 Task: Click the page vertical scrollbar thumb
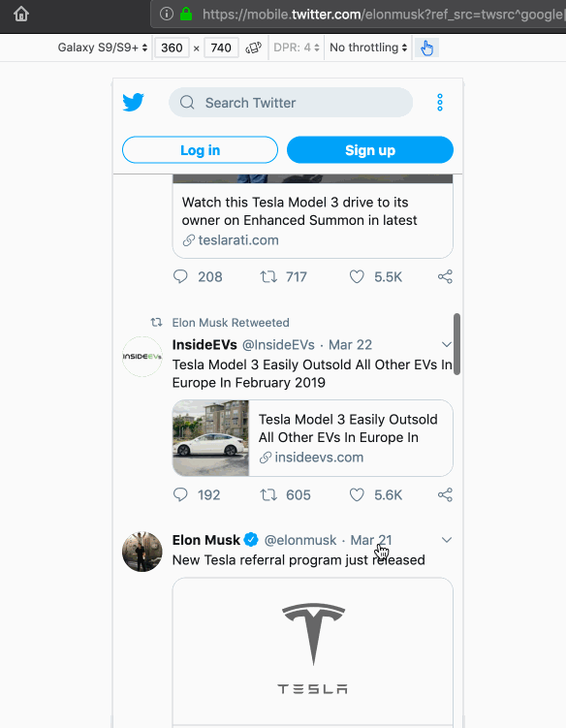[x=456, y=344]
